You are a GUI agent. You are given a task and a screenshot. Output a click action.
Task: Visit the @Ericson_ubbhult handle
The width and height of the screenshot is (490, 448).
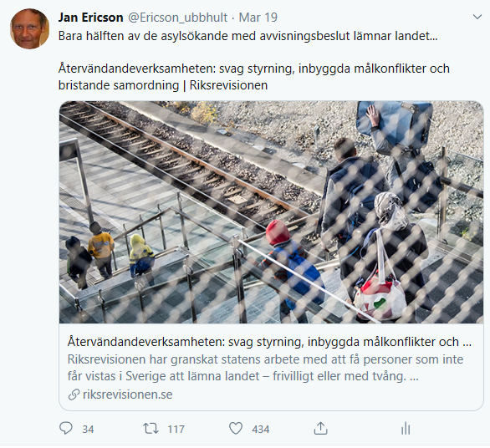(x=177, y=18)
